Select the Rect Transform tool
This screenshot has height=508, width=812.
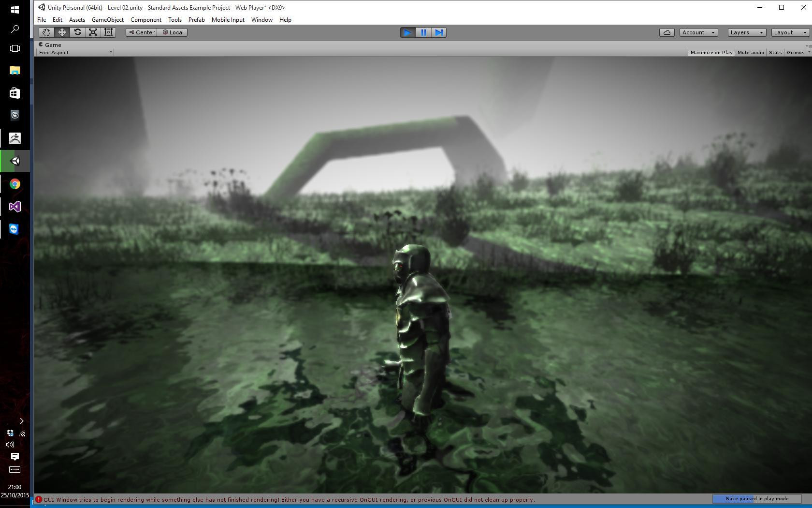(x=108, y=32)
